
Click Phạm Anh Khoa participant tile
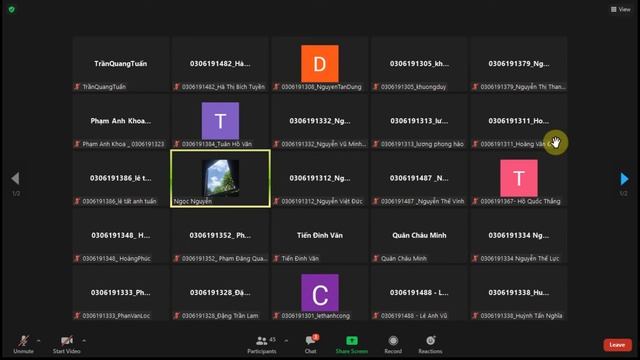121,121
